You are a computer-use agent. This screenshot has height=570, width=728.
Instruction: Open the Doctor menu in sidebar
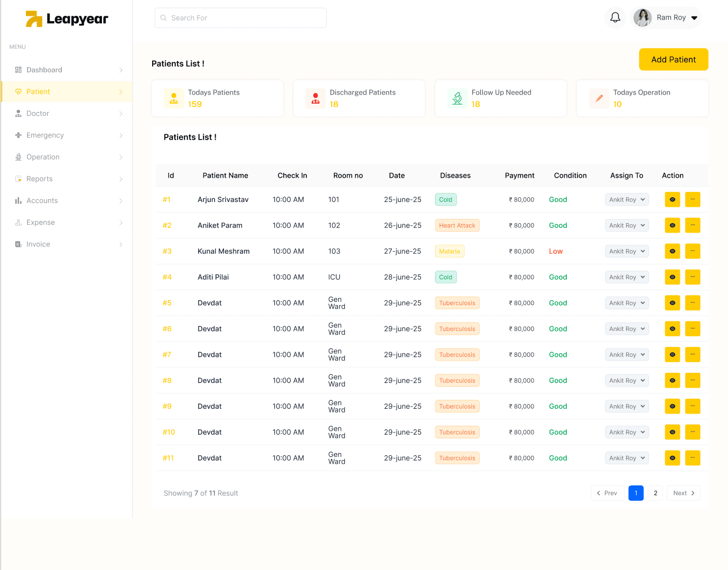[38, 113]
